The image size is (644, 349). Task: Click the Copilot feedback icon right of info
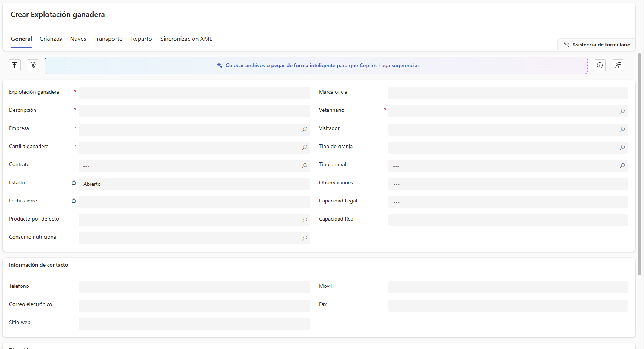618,65
